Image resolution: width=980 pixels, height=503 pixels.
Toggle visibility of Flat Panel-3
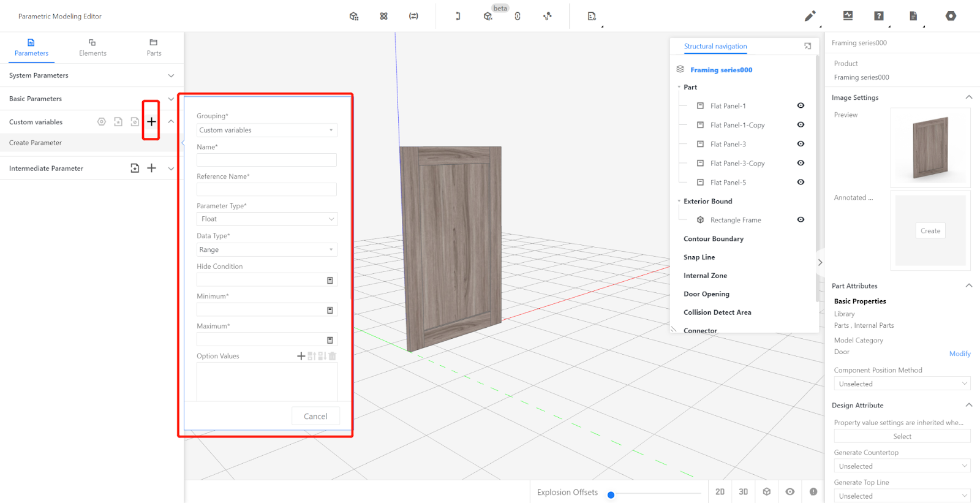[x=801, y=144]
